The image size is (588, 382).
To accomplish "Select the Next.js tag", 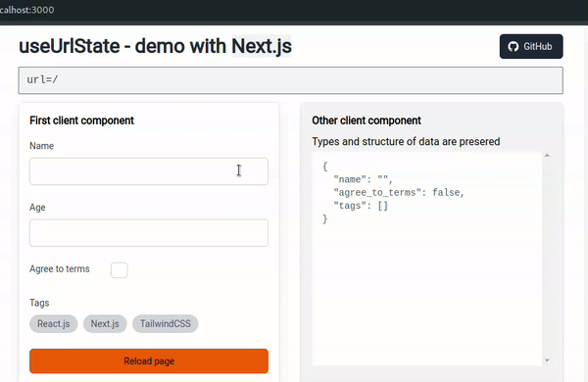I will click(x=105, y=323).
